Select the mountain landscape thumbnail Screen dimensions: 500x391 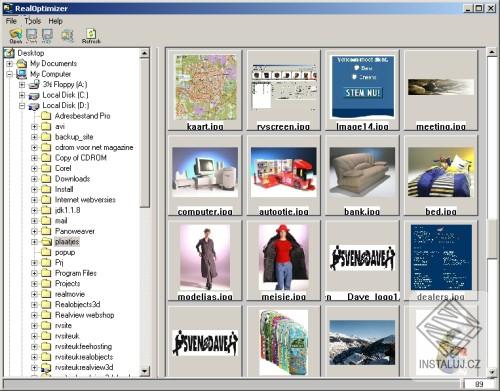click(x=362, y=343)
